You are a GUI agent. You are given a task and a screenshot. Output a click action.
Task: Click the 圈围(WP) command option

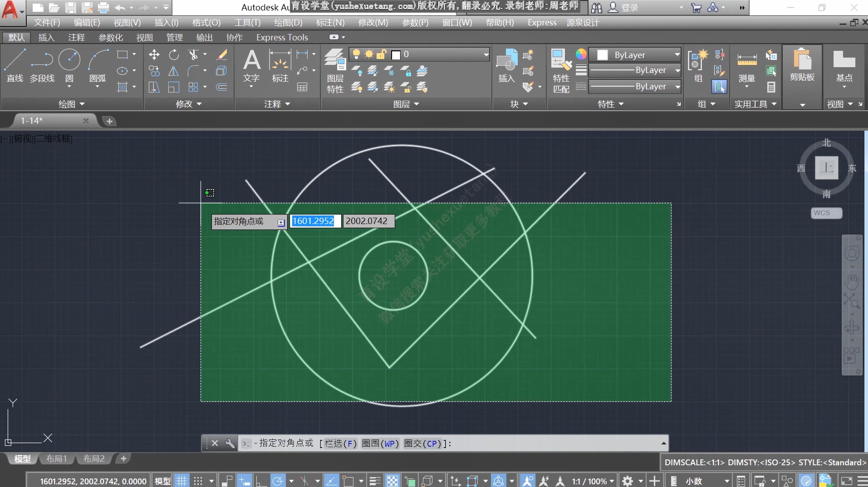point(380,443)
